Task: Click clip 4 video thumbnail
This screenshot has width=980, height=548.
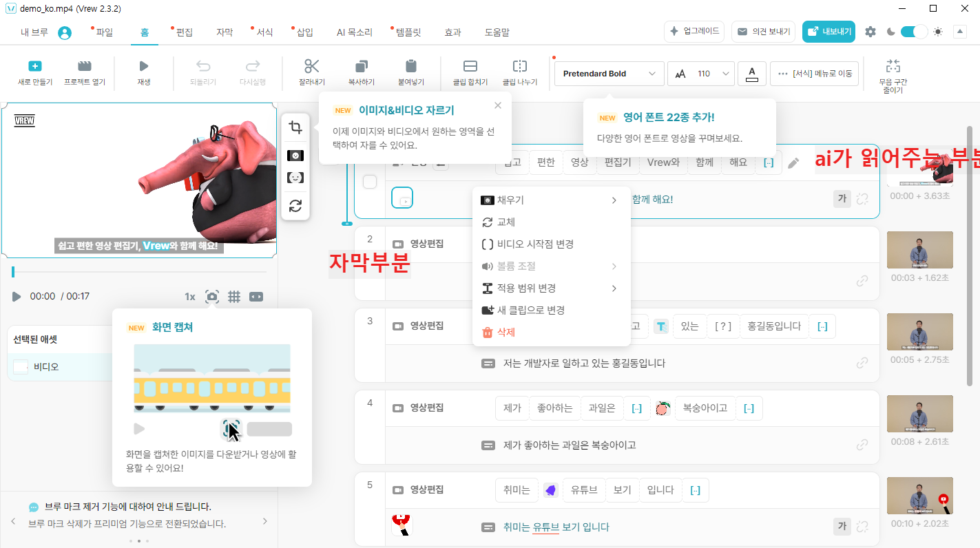Action: tap(919, 414)
